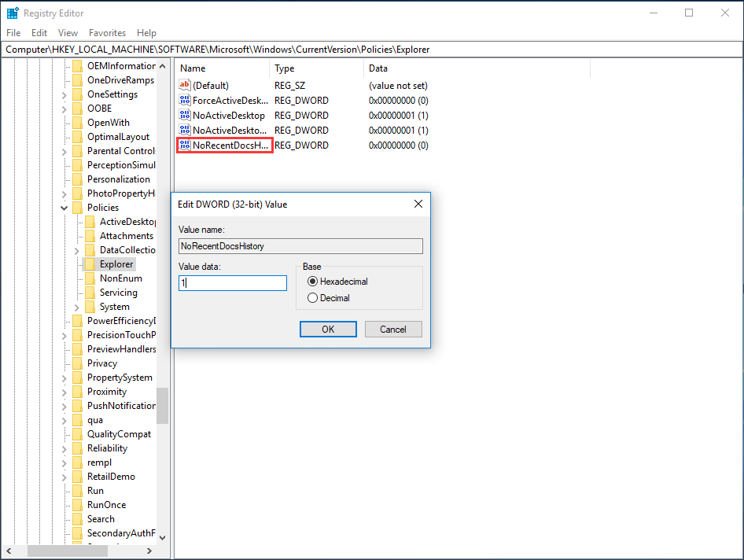This screenshot has height=560, width=744.
Task: Select the SecondaryAuthF key
Action: 121,533
